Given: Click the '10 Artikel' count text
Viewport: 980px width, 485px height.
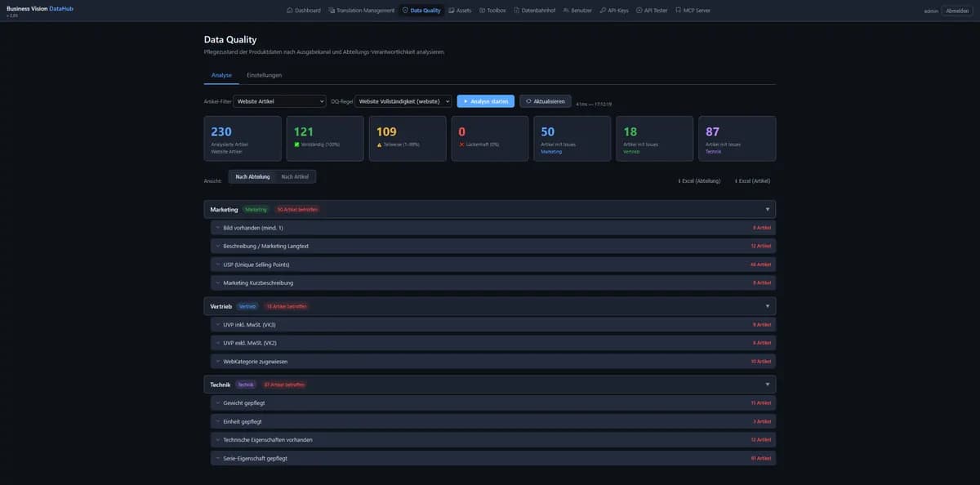Looking at the screenshot, I should [x=760, y=361].
